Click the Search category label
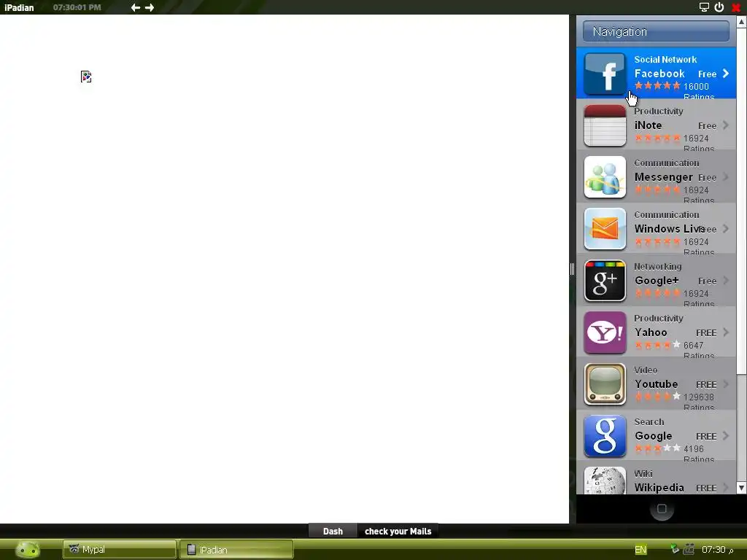 coord(649,422)
